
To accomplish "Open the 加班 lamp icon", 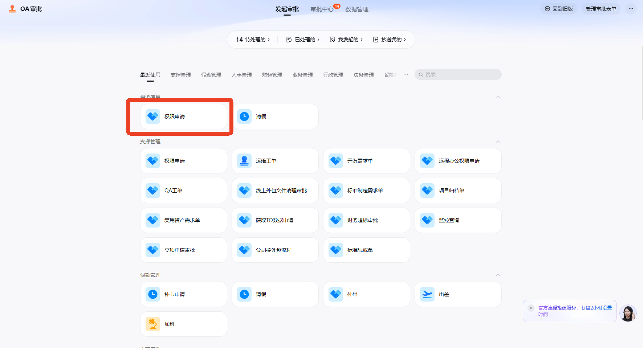I will [153, 324].
